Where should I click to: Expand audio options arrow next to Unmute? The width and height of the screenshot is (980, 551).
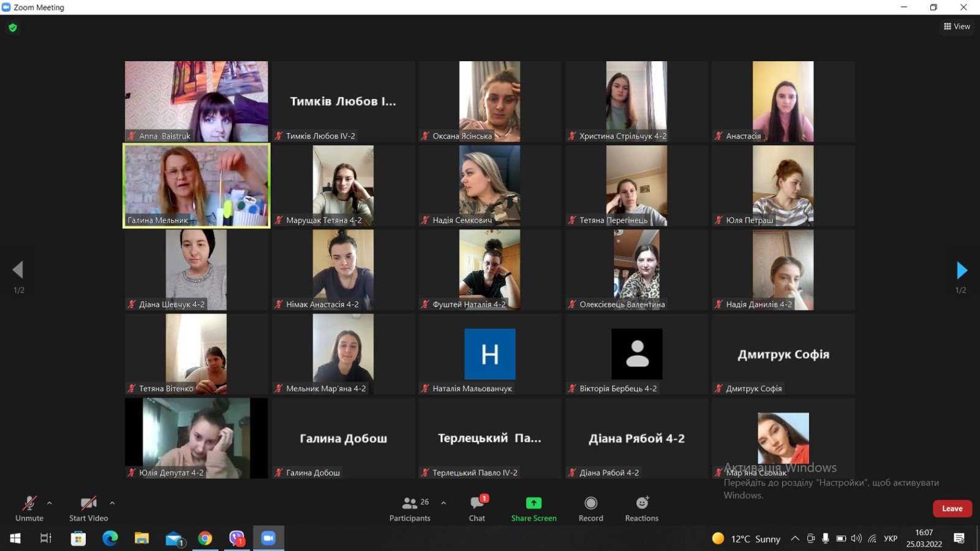50,503
